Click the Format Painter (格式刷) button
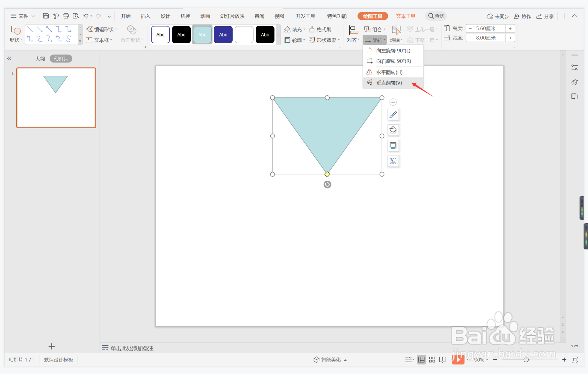Viewport: 588px width, 374px height. (320, 29)
